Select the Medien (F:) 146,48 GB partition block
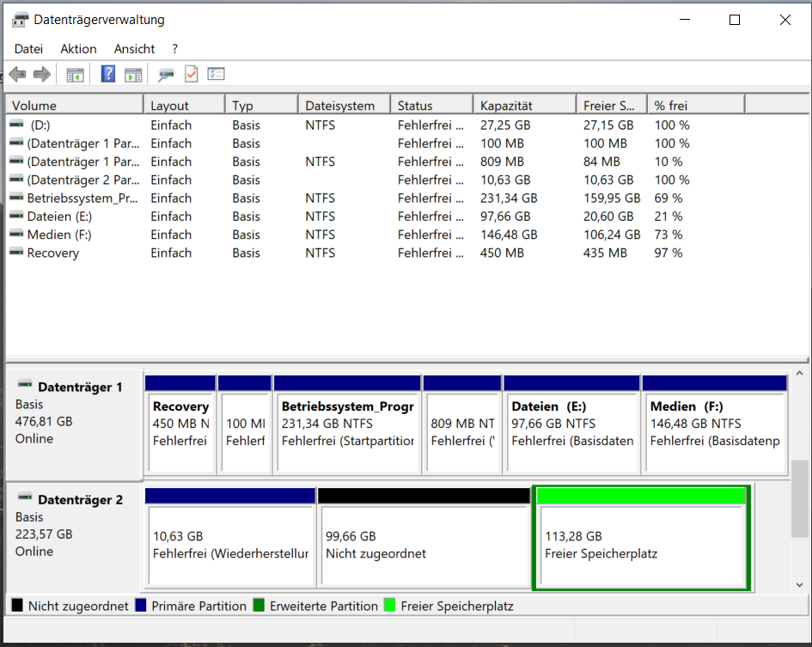Viewport: 812px width, 647px height. 715,424
